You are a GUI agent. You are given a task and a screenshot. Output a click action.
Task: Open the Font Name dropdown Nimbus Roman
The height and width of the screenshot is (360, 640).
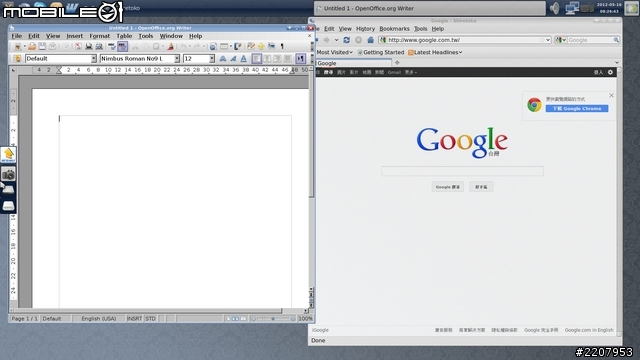(177, 59)
